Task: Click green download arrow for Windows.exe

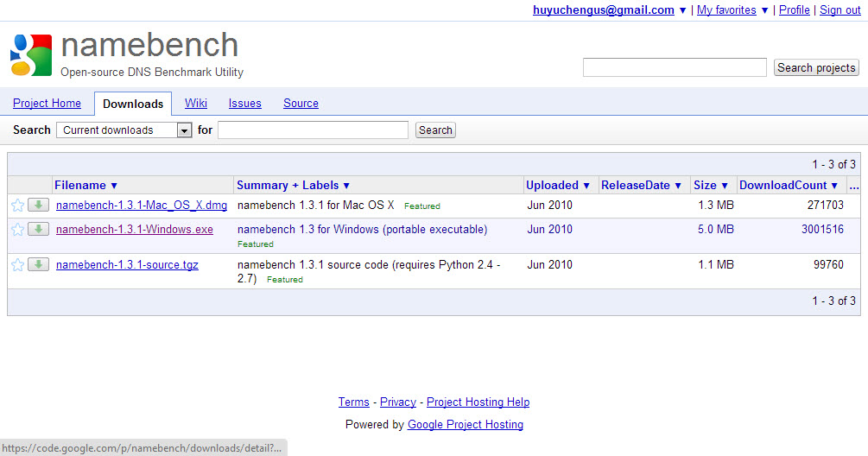Action: point(38,229)
